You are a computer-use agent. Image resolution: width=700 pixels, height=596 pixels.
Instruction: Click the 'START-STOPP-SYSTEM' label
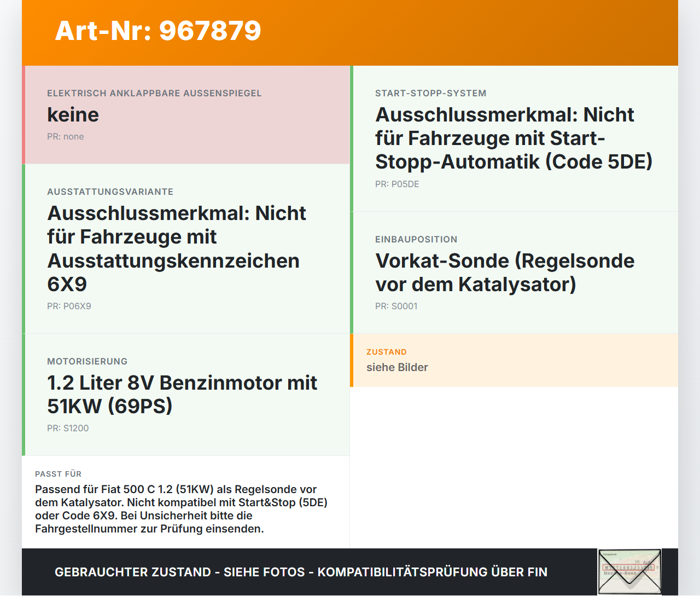click(x=431, y=93)
